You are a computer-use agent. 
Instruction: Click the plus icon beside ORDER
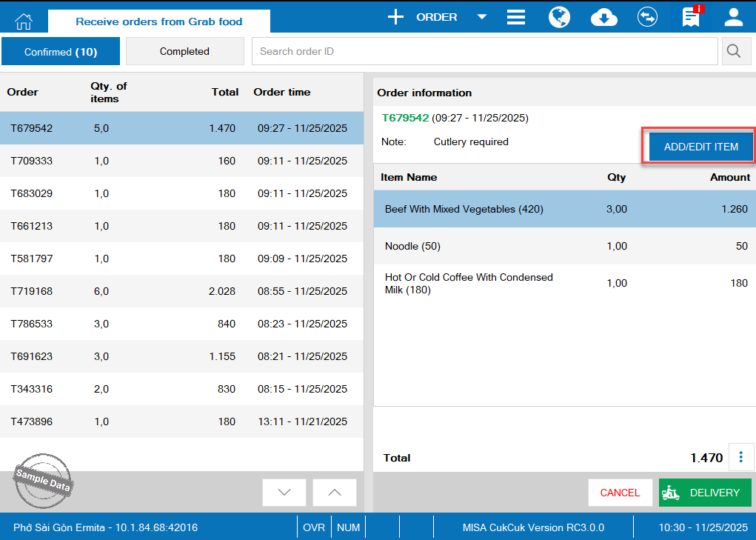click(x=396, y=17)
